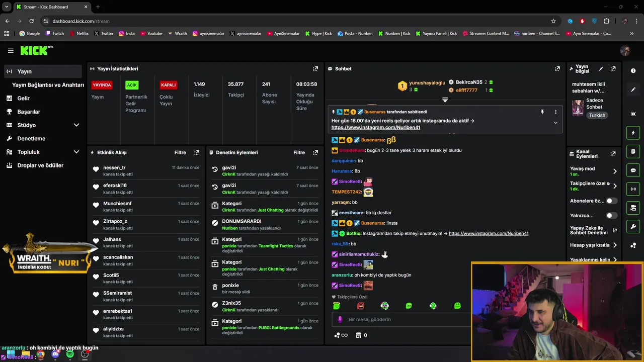Toggle the document widget in right sidebar
This screenshot has width=644, height=362.
tap(633, 151)
